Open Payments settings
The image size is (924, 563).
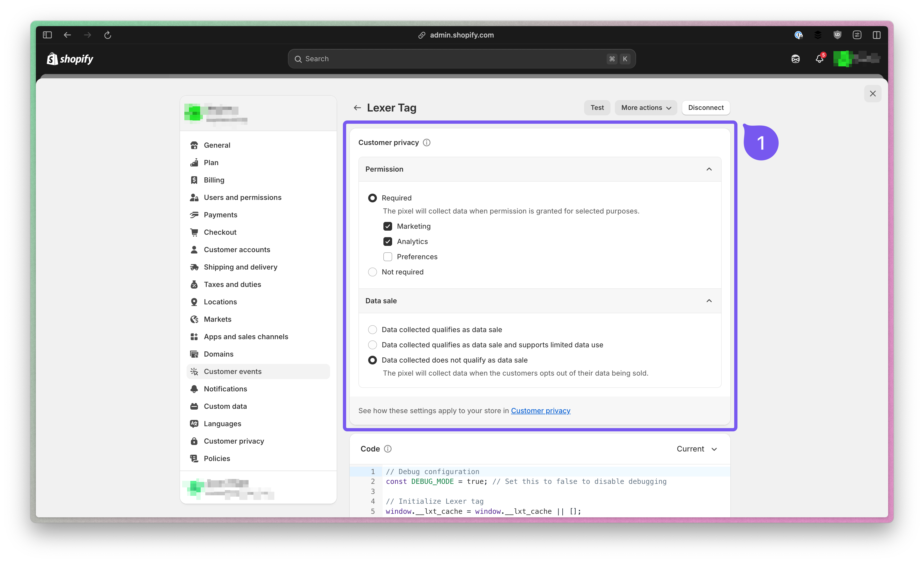tap(258, 215)
